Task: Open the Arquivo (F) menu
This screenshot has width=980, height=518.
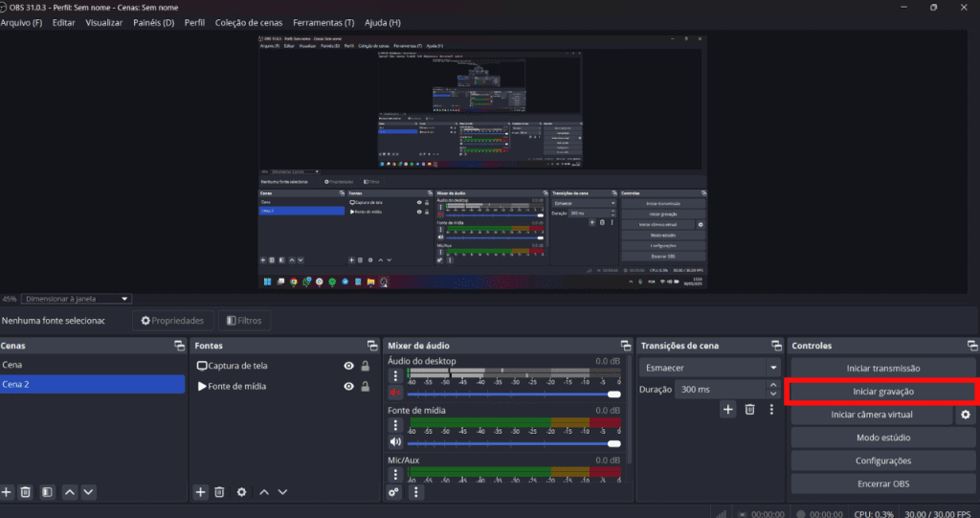Action: (21, 23)
